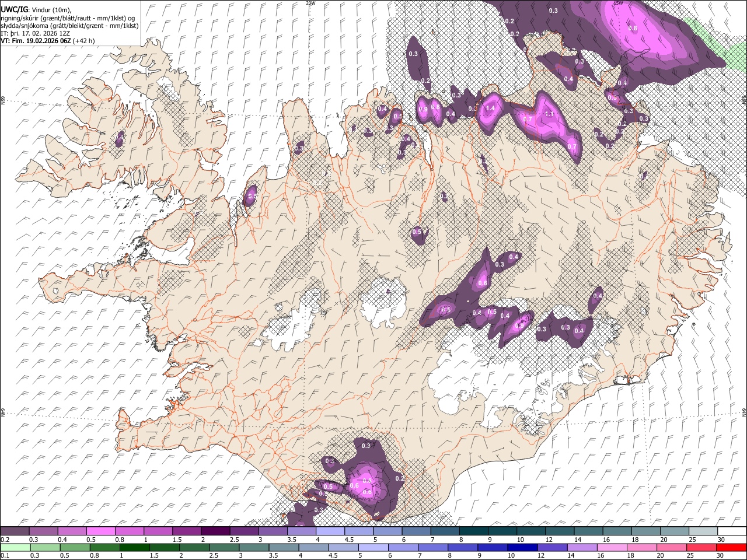Click the snow legend swatch between 8 and 9
The image size is (747, 560).
click(x=473, y=531)
